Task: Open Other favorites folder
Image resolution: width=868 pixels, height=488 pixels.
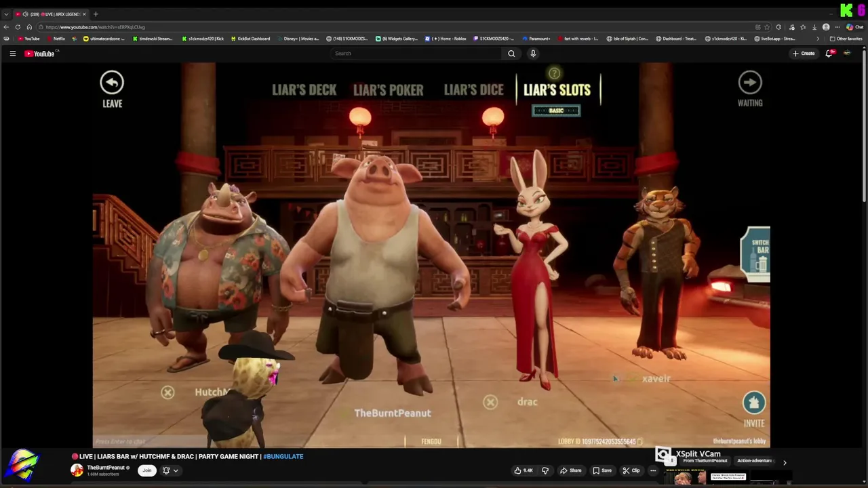Action: coord(846,39)
